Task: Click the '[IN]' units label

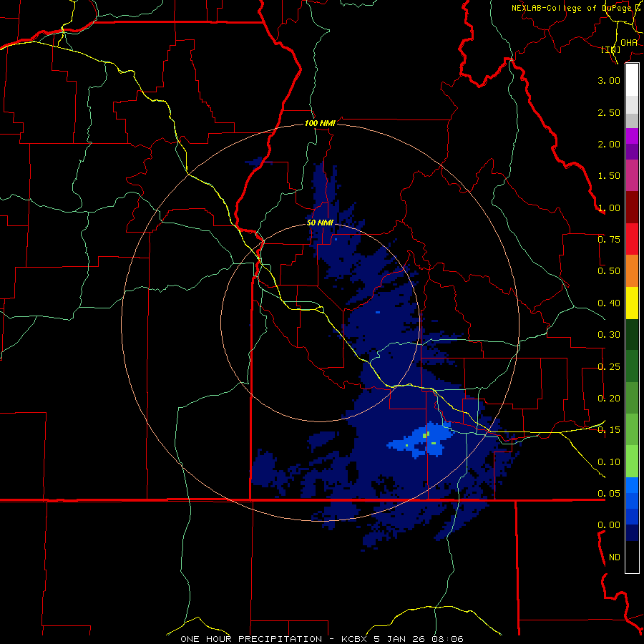Action: [611, 49]
